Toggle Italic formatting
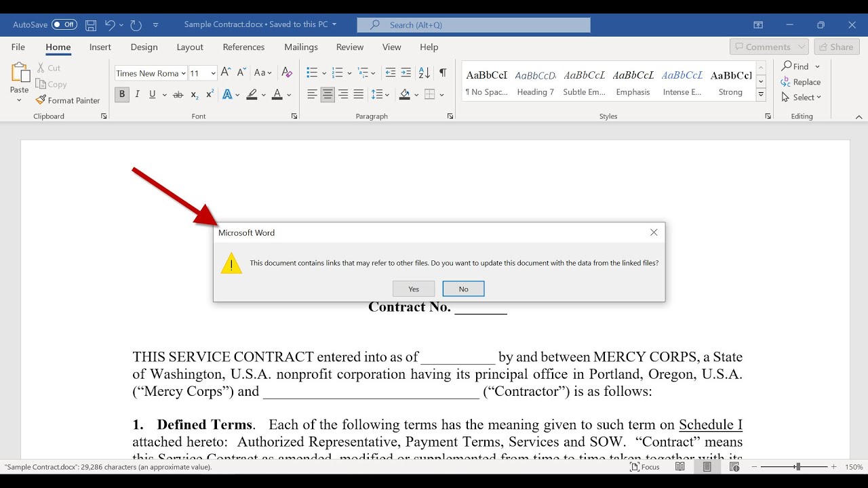The width and height of the screenshot is (868, 488). (x=138, y=94)
